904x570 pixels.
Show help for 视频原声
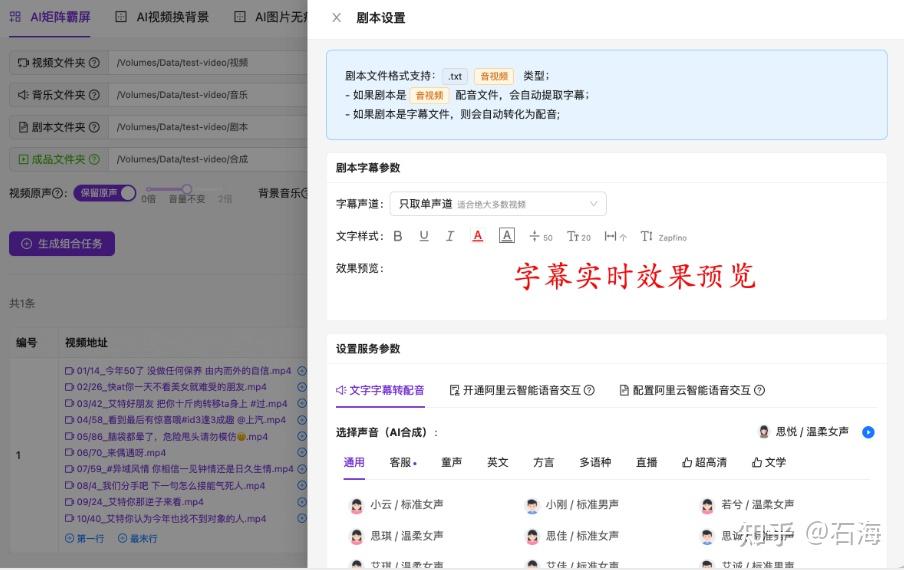[58, 194]
